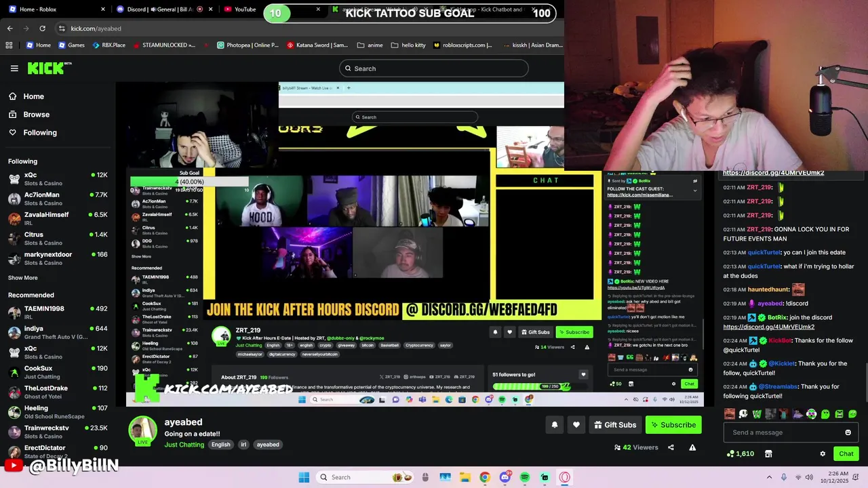Switch to the Home - Roblox tab
The height and width of the screenshot is (488, 868).
(x=56, y=9)
